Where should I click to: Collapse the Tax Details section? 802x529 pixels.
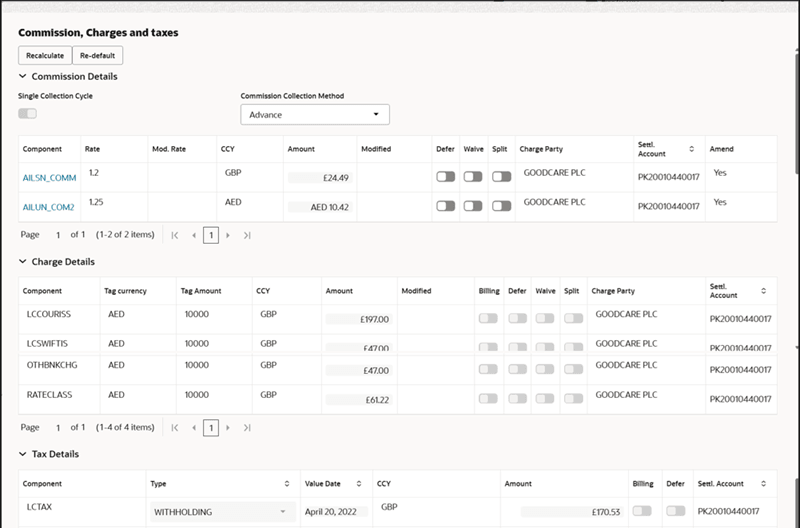(x=23, y=454)
